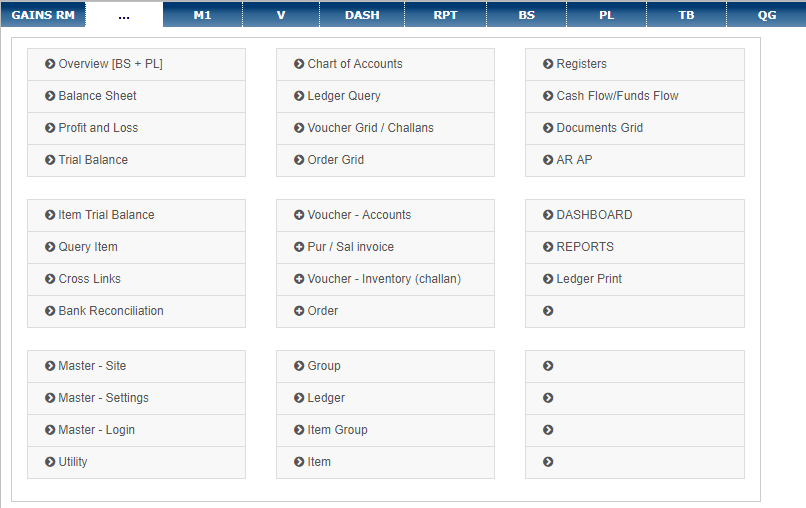Click plus icon beside Pur / Sal invoice

[299, 247]
